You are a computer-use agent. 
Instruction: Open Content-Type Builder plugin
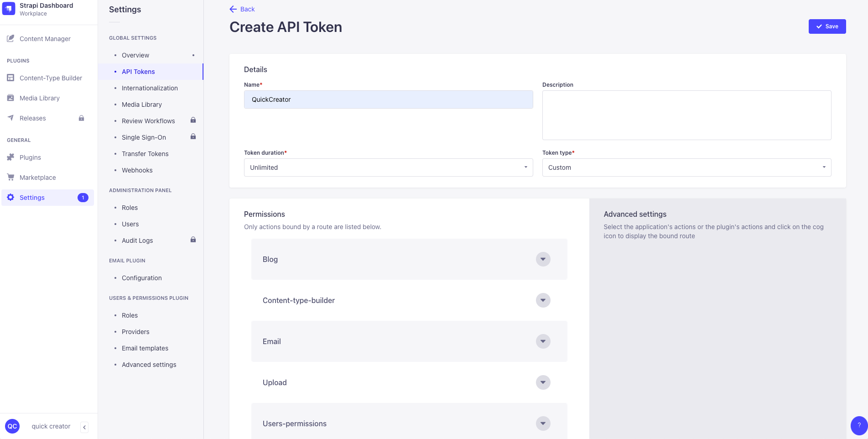[51, 78]
